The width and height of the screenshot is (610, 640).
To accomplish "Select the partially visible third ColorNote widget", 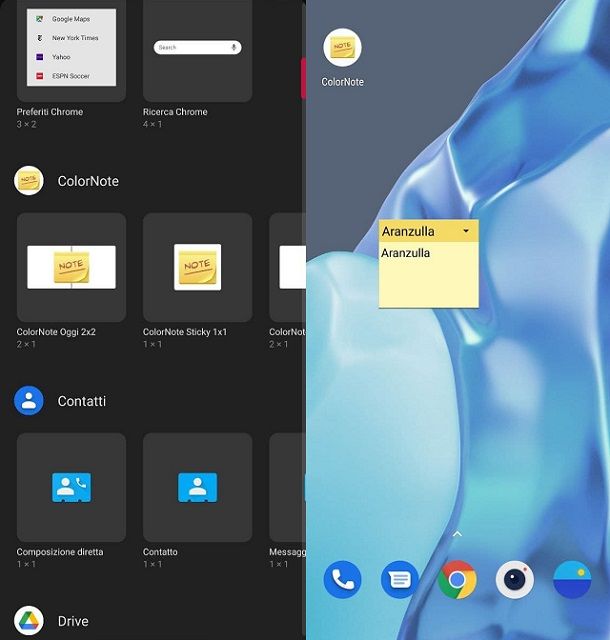I will coord(287,267).
